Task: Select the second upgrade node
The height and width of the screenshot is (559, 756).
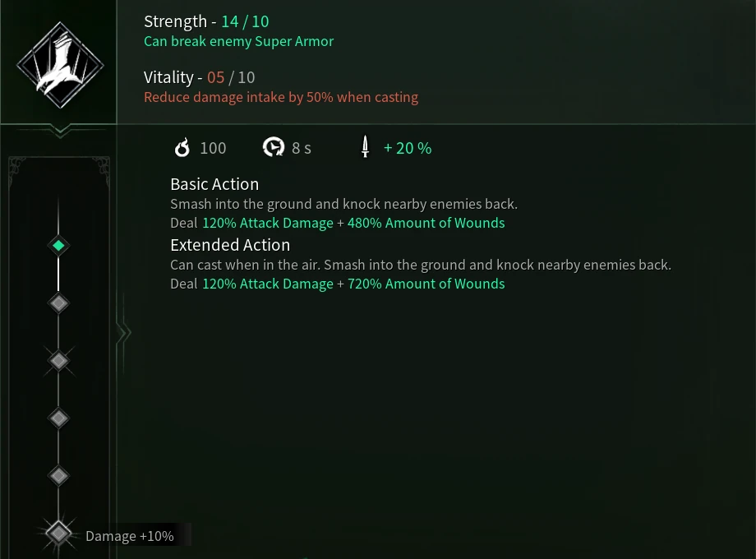Action: (58, 303)
